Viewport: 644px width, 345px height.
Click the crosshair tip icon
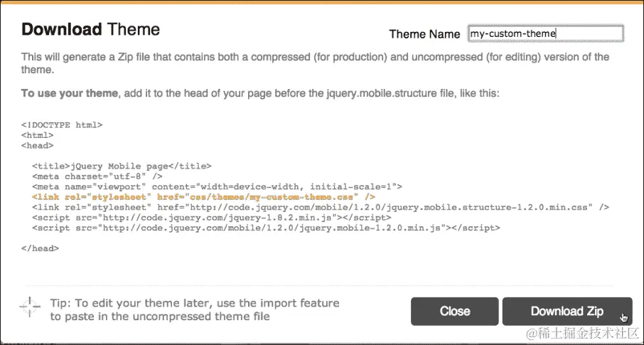(x=30, y=307)
